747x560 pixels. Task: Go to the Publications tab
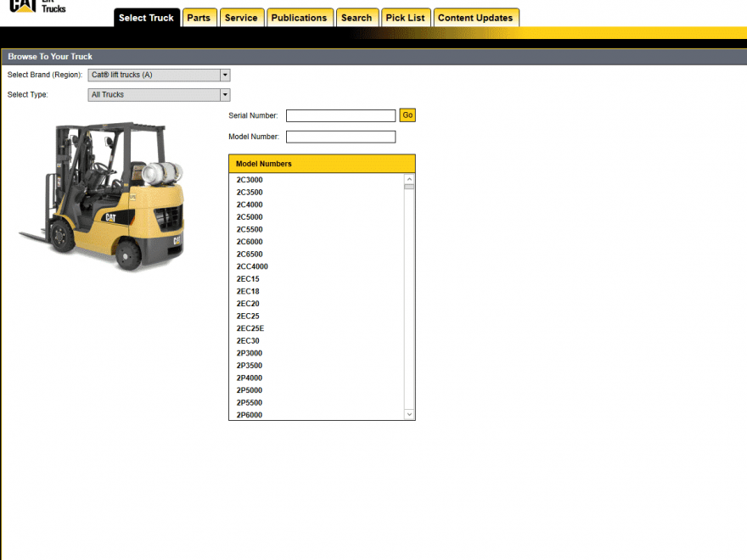tap(300, 18)
